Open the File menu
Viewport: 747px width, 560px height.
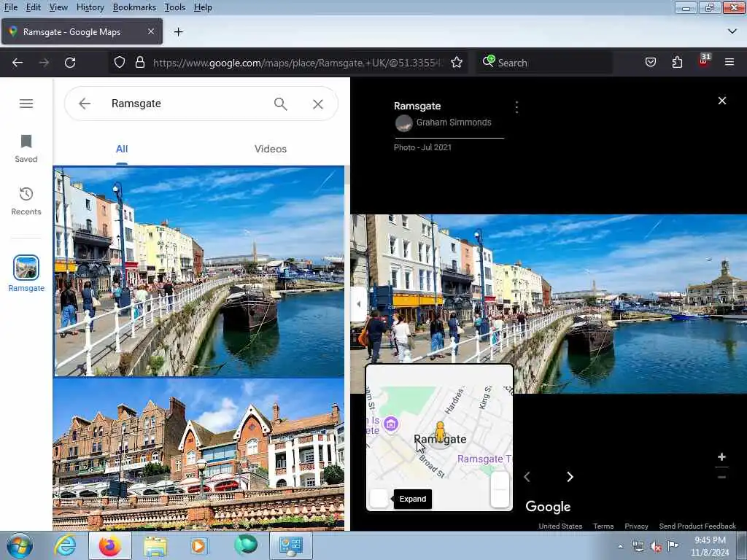pos(10,7)
